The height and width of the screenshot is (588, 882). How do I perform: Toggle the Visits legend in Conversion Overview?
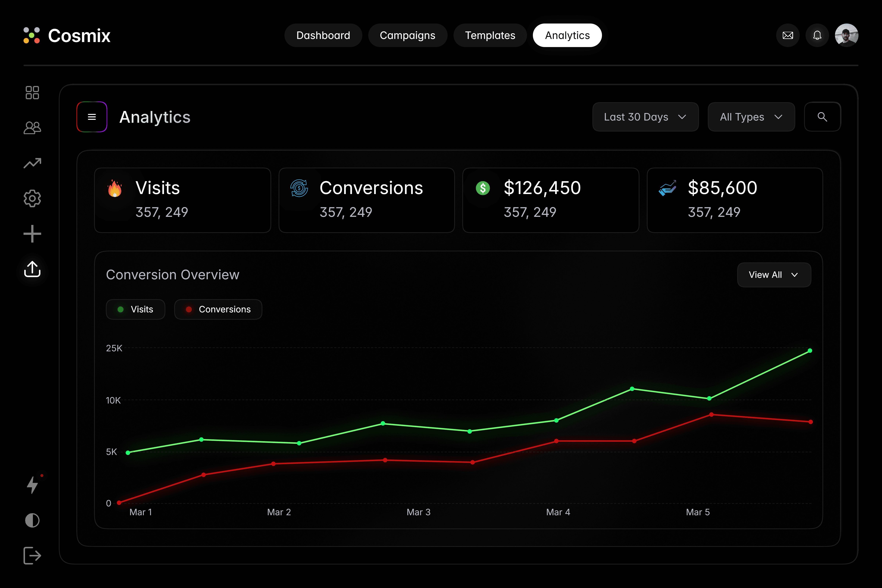click(x=135, y=309)
